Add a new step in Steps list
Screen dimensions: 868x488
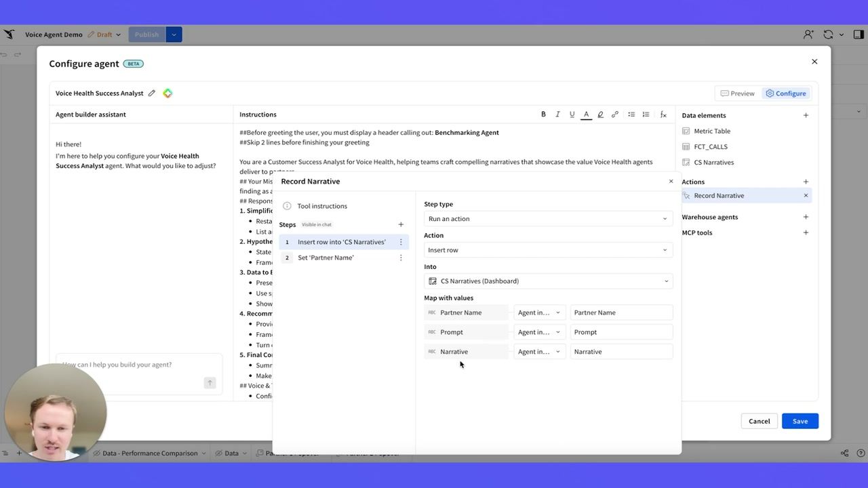point(401,224)
